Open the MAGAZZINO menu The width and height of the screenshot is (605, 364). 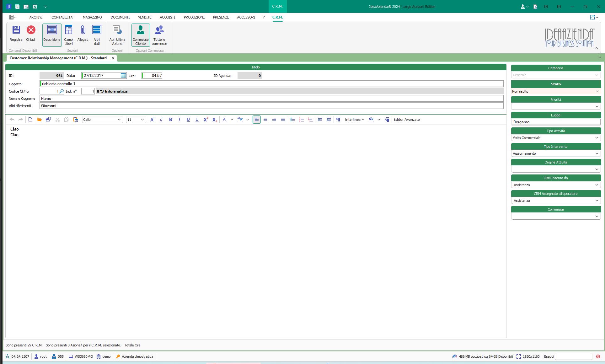(92, 17)
